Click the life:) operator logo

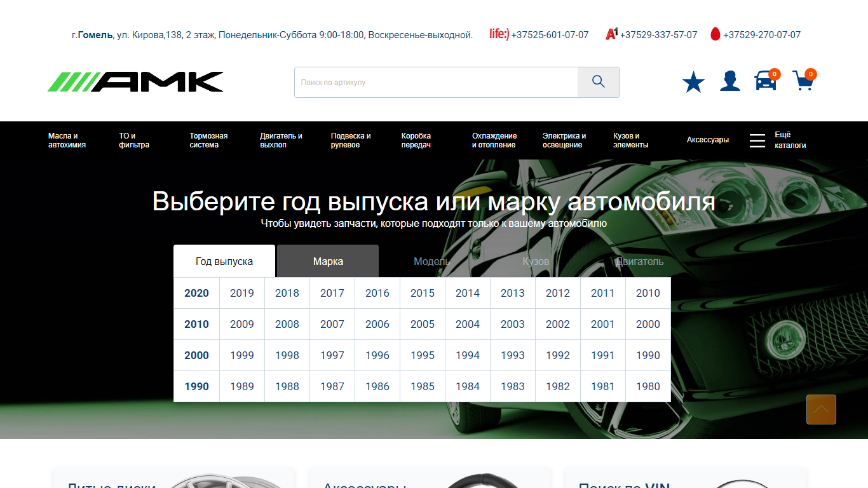tap(499, 34)
